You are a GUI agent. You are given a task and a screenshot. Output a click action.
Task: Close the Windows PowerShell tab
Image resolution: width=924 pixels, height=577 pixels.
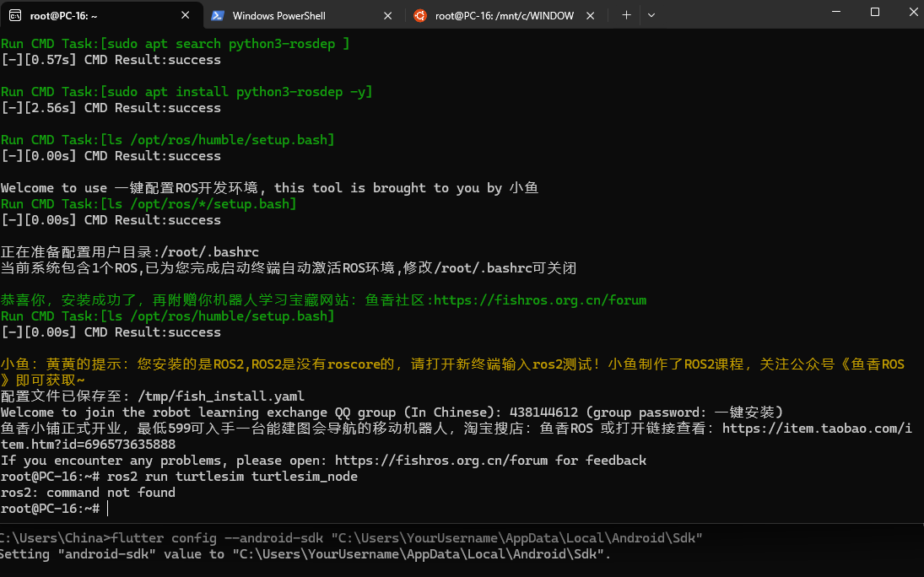click(388, 16)
